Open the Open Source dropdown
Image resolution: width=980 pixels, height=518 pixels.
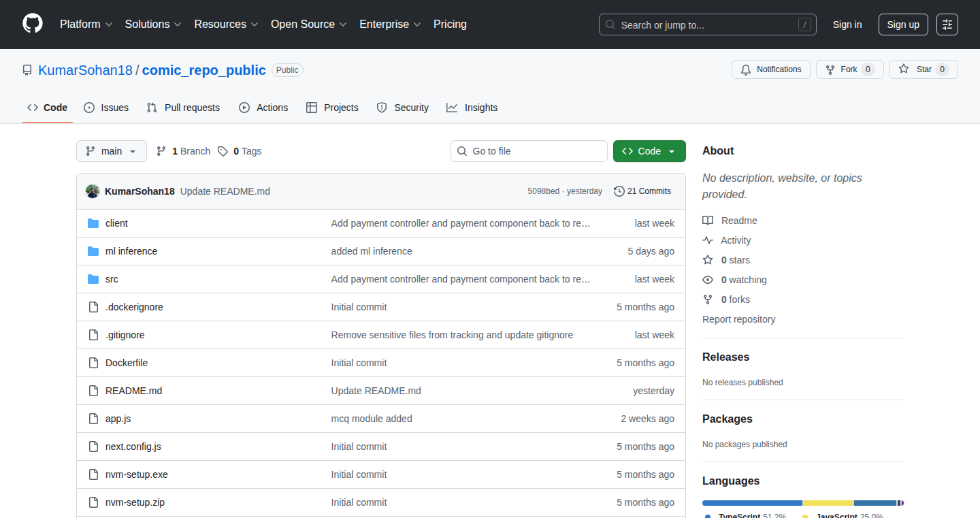[309, 25]
